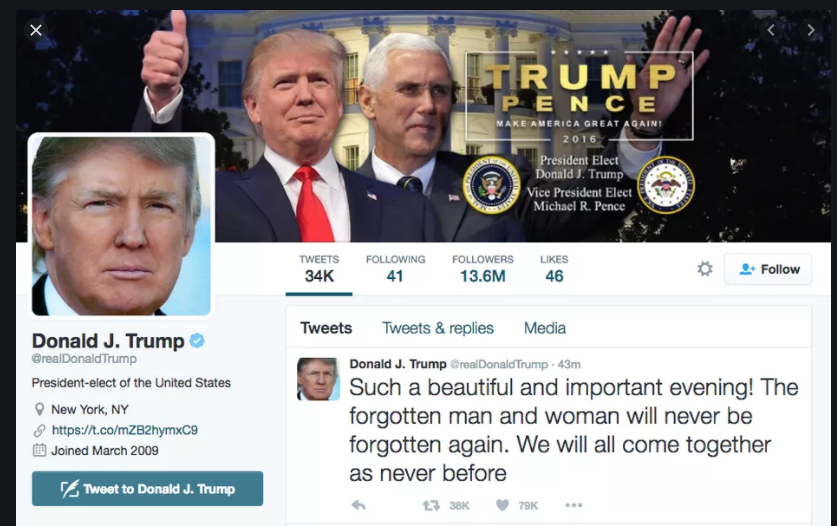This screenshot has width=837, height=526.
Task: Open the gear settings menu beside Follow
Action: (705, 269)
